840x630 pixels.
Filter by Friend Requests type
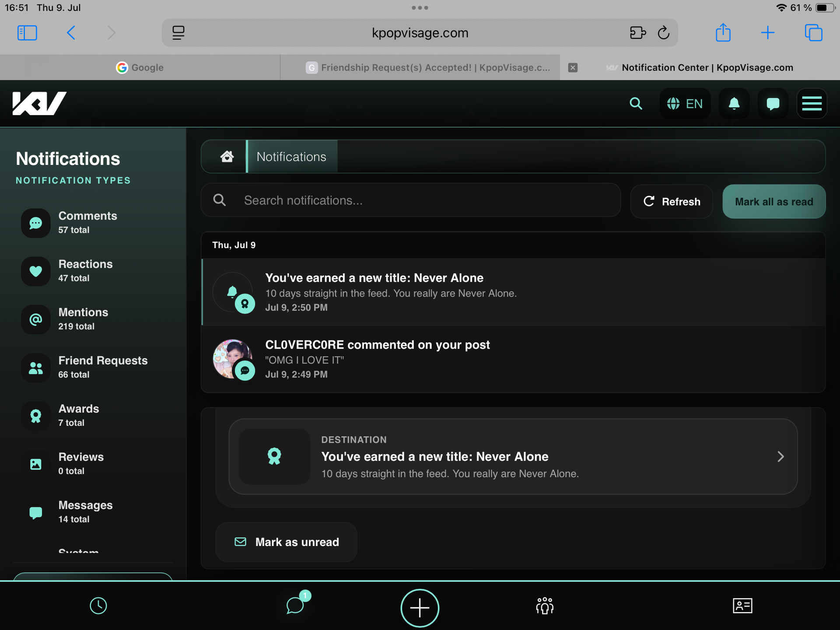[93, 367]
